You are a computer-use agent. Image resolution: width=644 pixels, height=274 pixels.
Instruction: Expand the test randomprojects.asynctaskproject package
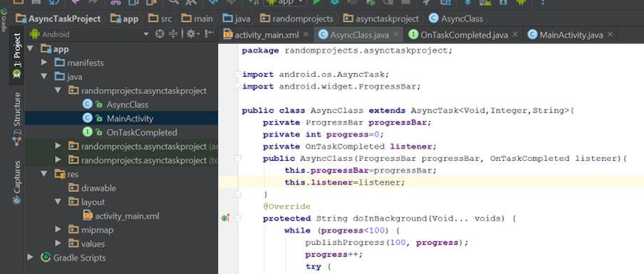click(x=58, y=160)
